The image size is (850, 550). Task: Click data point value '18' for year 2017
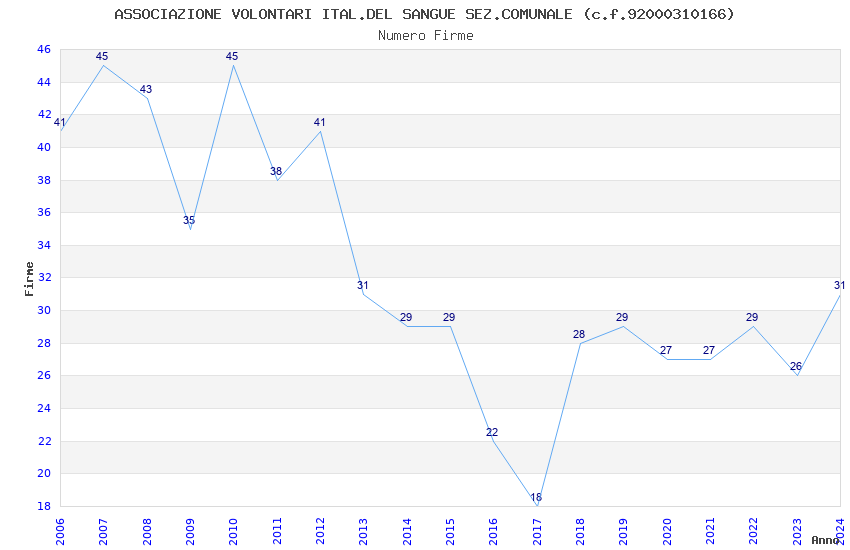click(536, 497)
